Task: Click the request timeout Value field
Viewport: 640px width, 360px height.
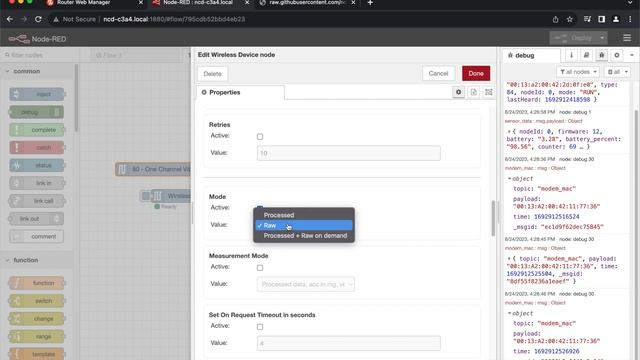Action: (x=349, y=343)
